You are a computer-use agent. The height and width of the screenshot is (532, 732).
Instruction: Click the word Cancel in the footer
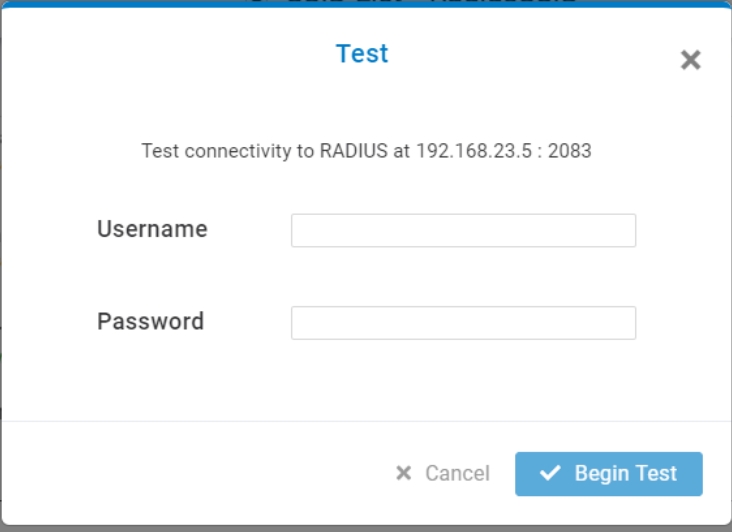point(457,473)
